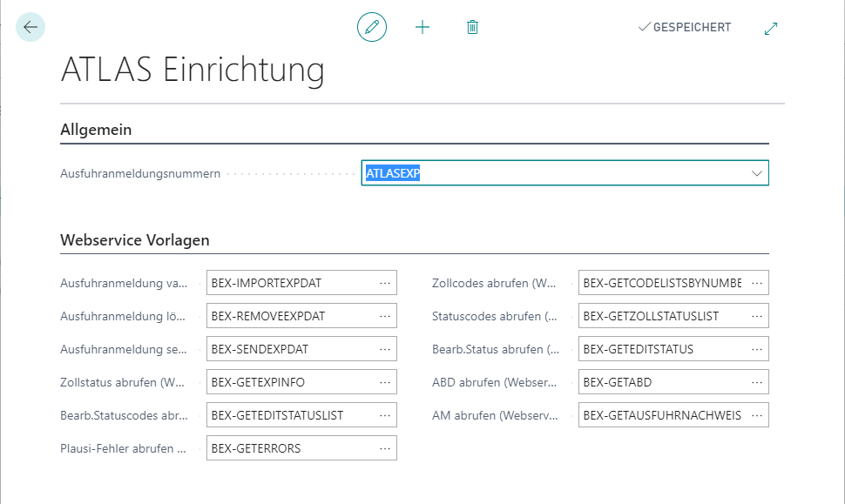This screenshot has height=504, width=845.
Task: Go back with the arrow button
Action: click(x=30, y=27)
